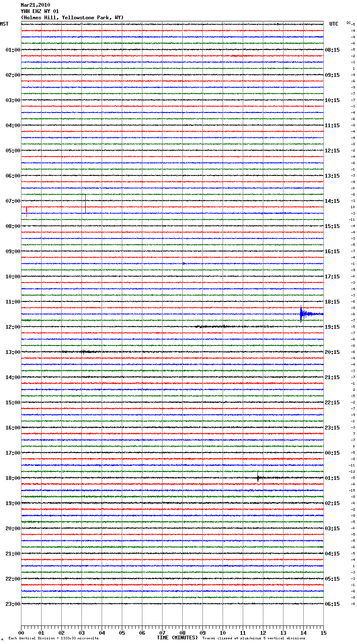Select the 22:00 MST time label
Image resolution: width=357 pixels, height=644 pixels.
click(x=13, y=579)
